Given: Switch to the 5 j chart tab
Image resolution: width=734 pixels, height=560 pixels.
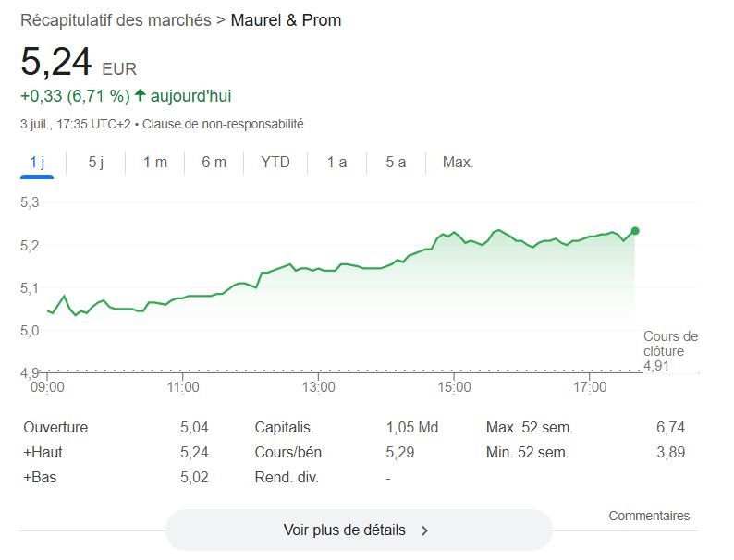Looking at the screenshot, I should click(96, 163).
